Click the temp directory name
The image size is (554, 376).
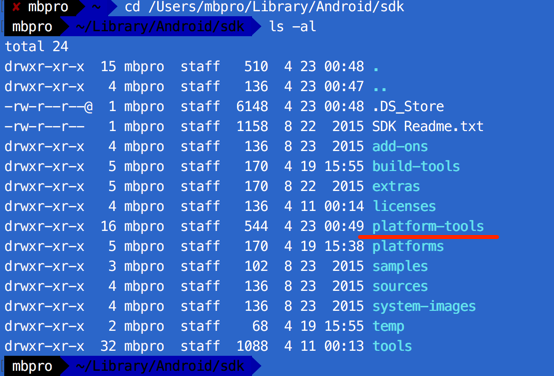click(x=388, y=326)
